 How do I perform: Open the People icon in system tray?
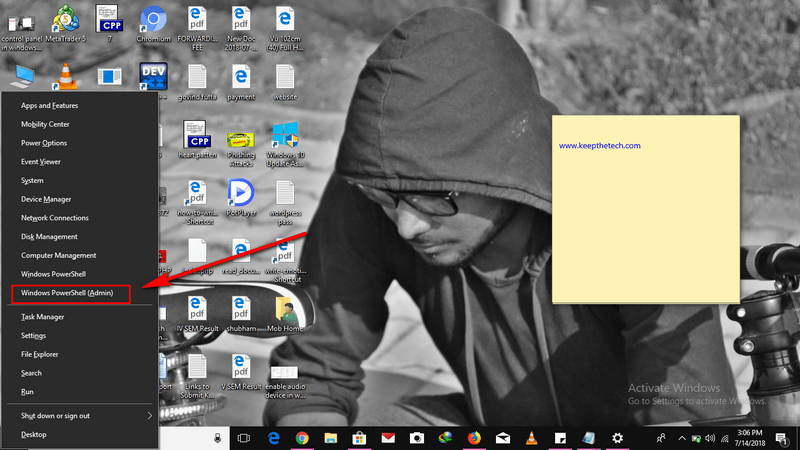[661, 438]
